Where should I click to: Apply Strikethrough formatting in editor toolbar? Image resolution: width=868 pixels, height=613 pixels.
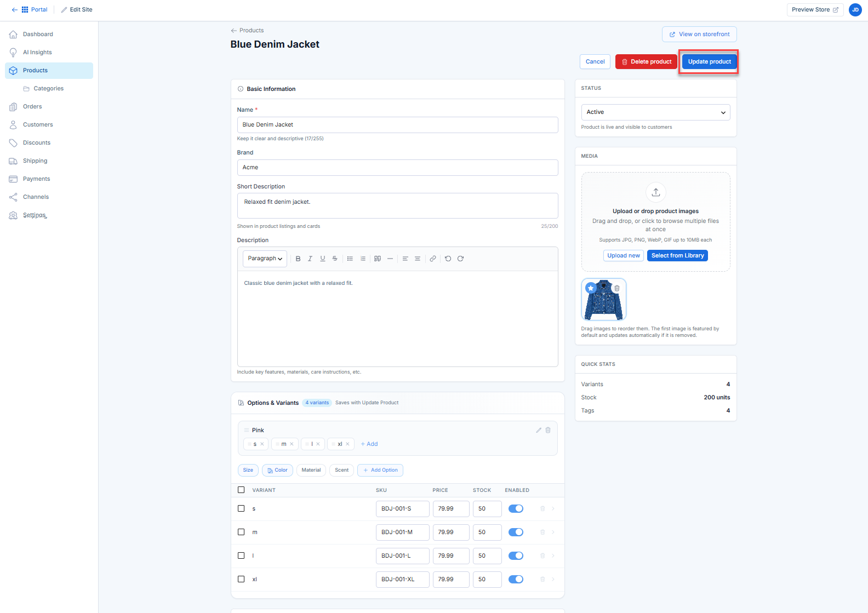click(335, 259)
